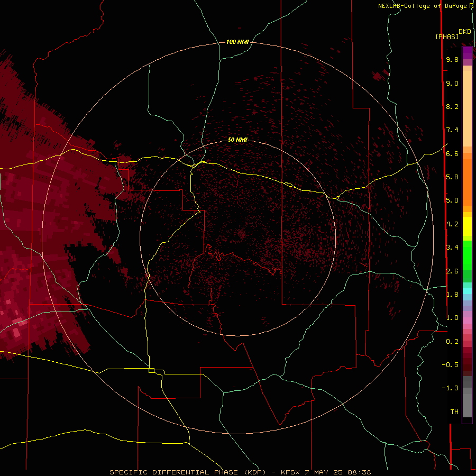Viewport: 476px width, 476px height.
Task: Click the KFSX station identifier
Action: coord(291,472)
